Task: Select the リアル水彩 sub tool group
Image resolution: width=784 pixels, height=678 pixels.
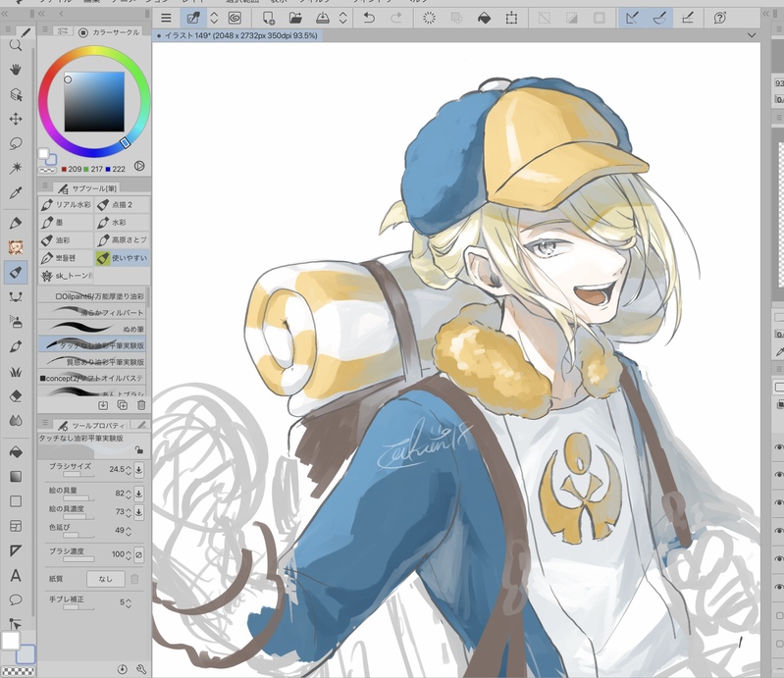Action: tap(66, 204)
